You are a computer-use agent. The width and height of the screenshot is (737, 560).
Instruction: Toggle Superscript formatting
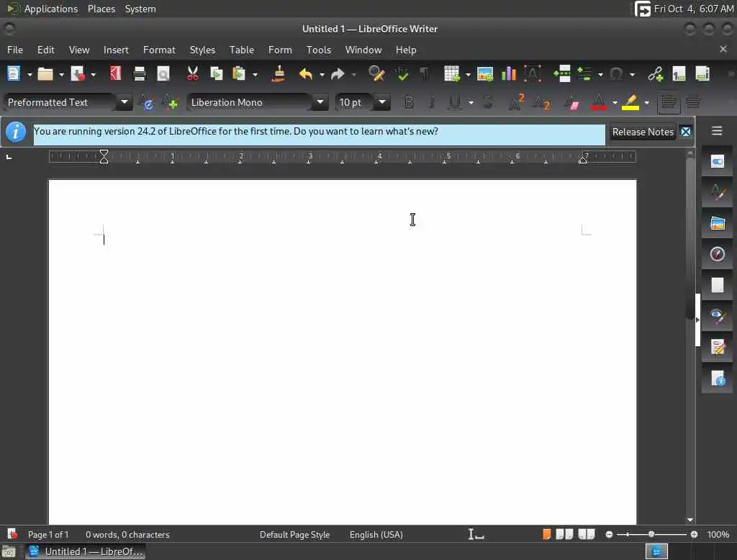pyautogui.click(x=515, y=102)
